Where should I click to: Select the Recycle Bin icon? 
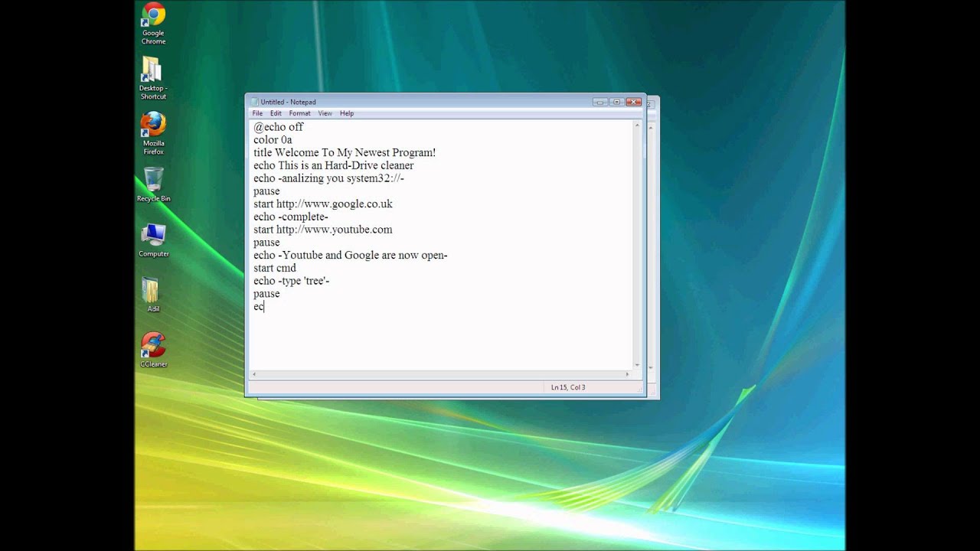coord(153,184)
